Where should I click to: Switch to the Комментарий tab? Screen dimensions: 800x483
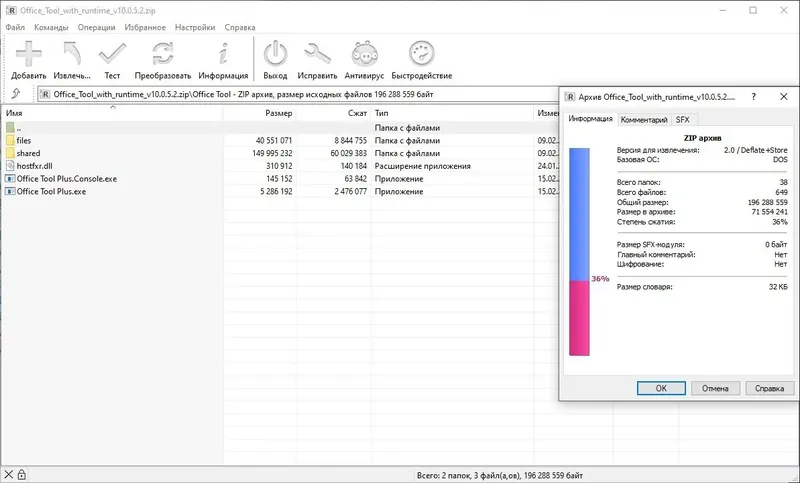(644, 120)
